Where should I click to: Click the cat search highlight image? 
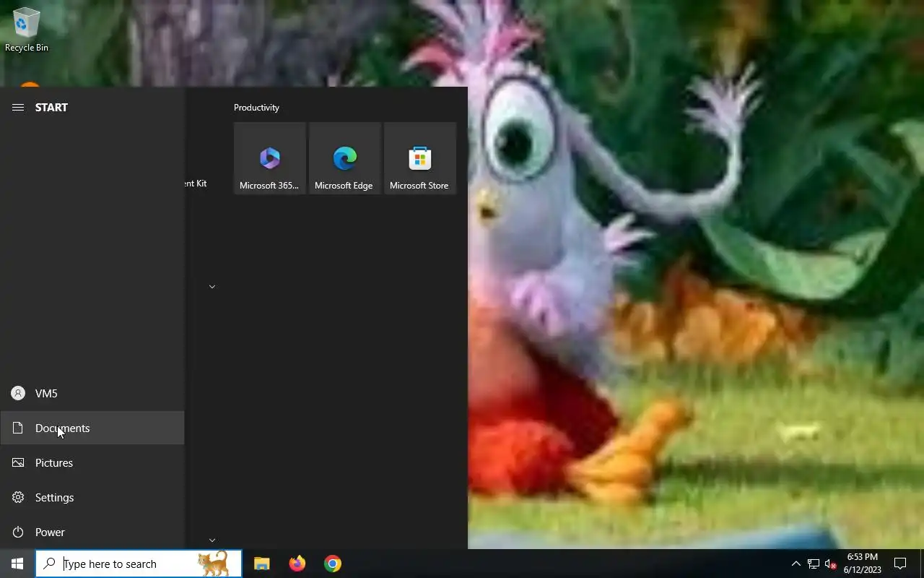(214, 564)
